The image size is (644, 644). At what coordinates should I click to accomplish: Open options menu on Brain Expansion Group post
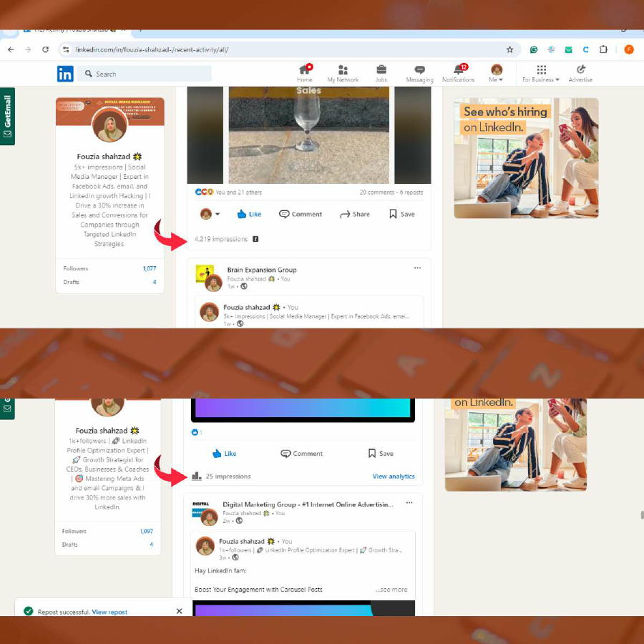pos(417,267)
